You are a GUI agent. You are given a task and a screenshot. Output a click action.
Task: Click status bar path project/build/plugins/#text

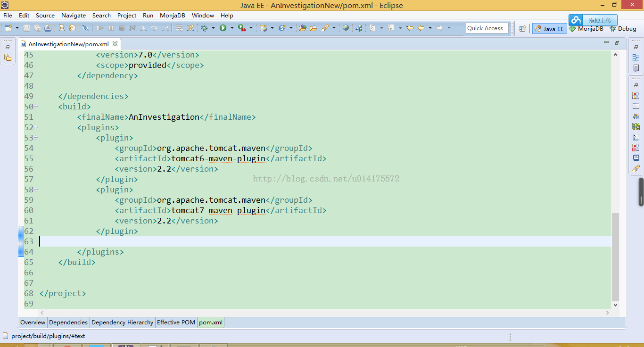[x=48, y=336]
